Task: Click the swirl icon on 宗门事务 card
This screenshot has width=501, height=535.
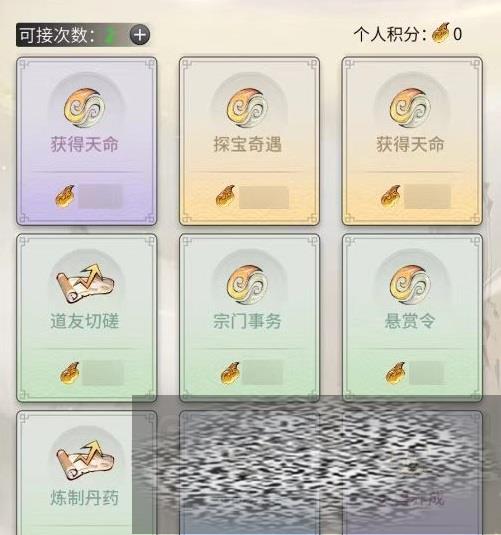Action: click(248, 285)
